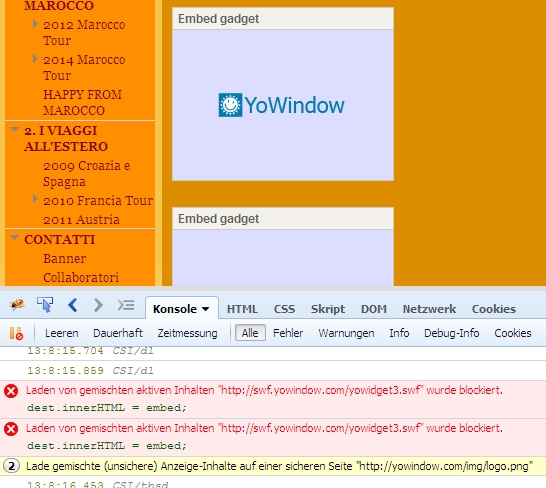Open the Skript panel tab
The height and width of the screenshot is (488, 546).
coord(328,309)
